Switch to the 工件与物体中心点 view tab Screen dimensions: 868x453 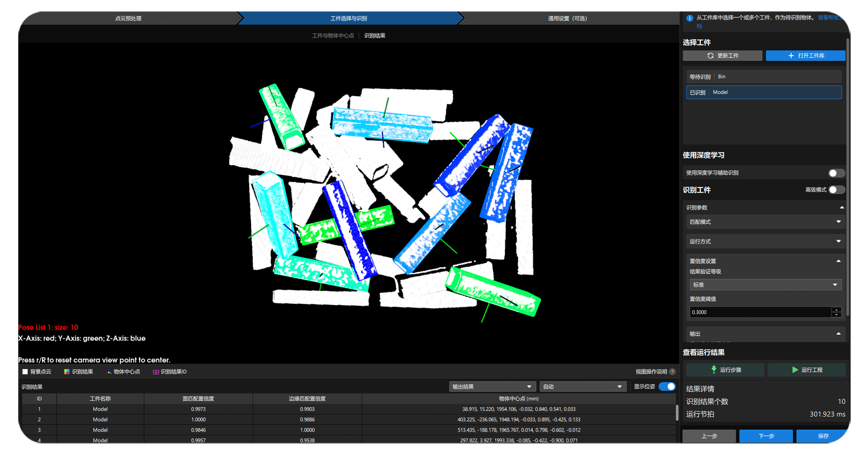333,36
